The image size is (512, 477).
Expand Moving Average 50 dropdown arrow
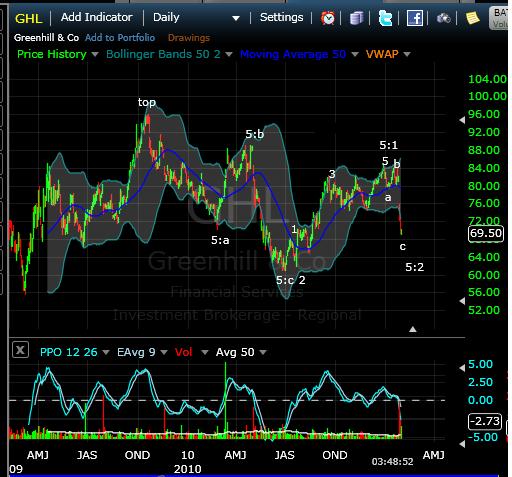(x=355, y=54)
